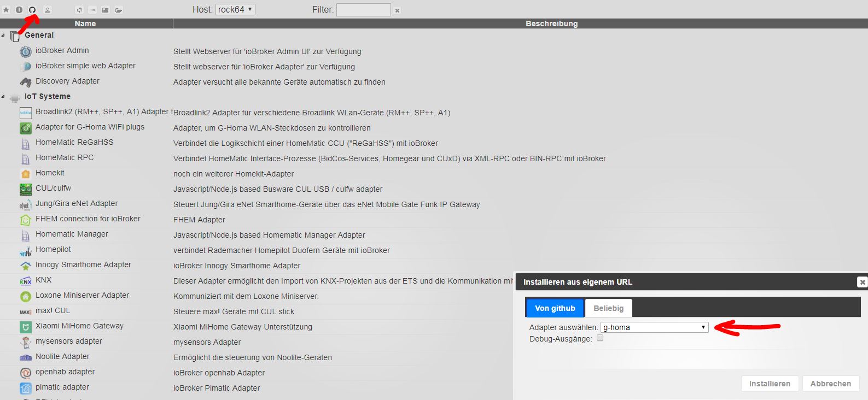Clear the filter with x button
Screen dimensions: 868x400
(x=398, y=10)
